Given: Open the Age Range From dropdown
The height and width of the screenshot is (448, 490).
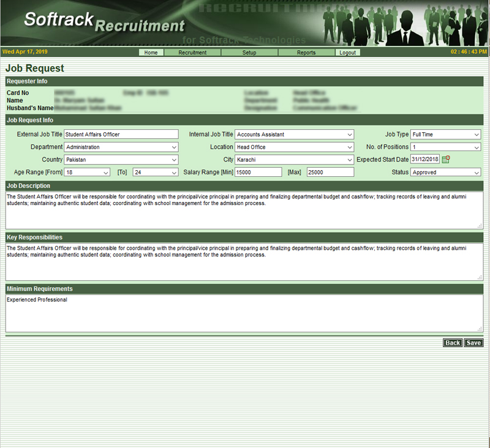Looking at the screenshot, I should 86,173.
